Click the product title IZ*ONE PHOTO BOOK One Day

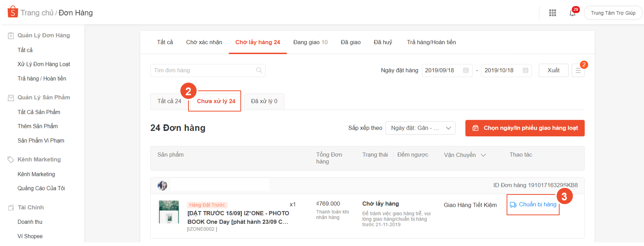click(238, 217)
